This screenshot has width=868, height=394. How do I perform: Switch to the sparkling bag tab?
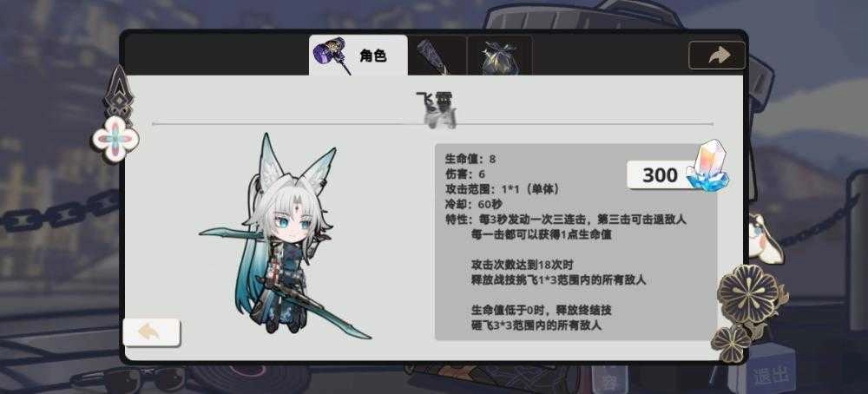499,56
